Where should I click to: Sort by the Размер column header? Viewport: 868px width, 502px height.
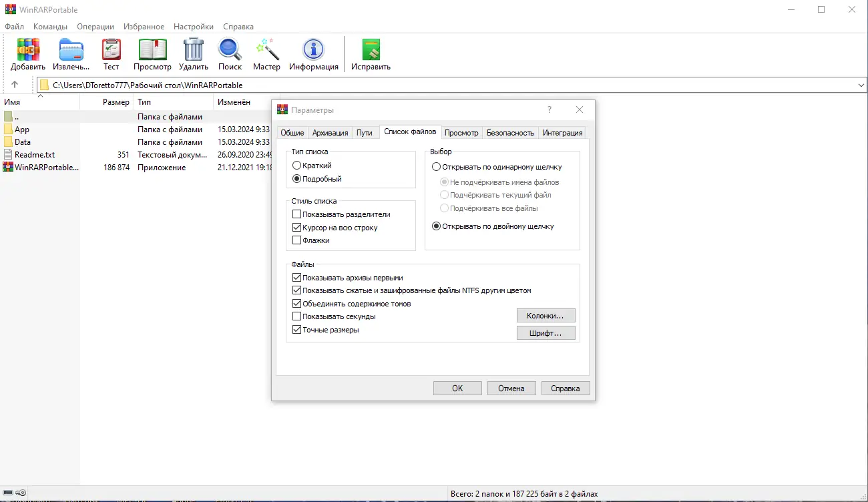coord(106,102)
